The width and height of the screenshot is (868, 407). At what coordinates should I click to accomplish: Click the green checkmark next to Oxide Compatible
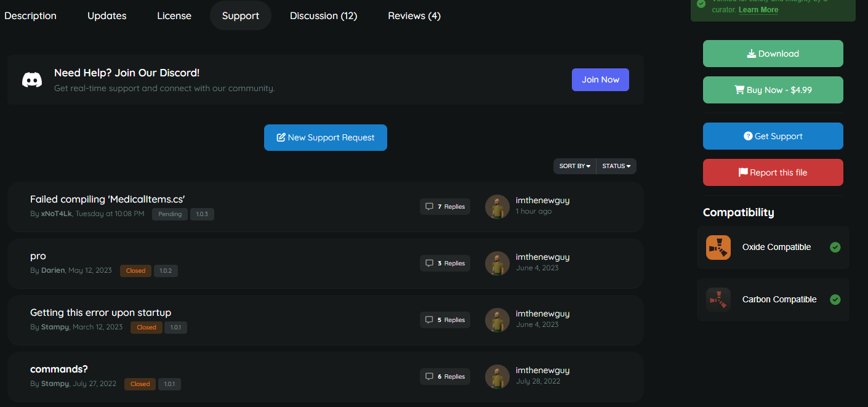click(x=835, y=248)
